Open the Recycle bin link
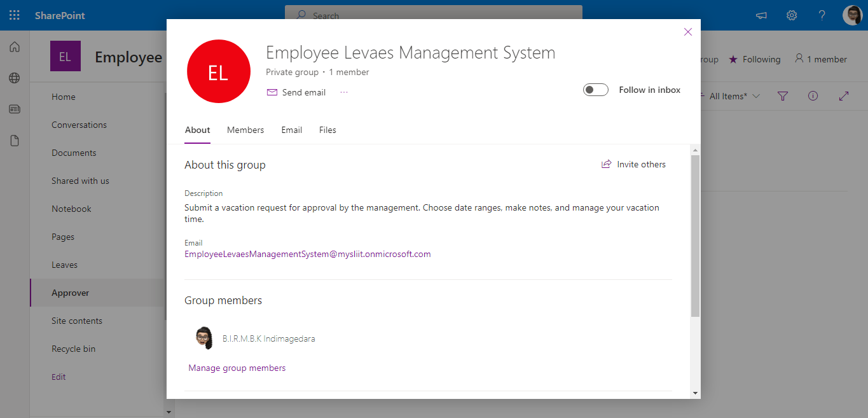This screenshot has height=418, width=868. point(73,349)
